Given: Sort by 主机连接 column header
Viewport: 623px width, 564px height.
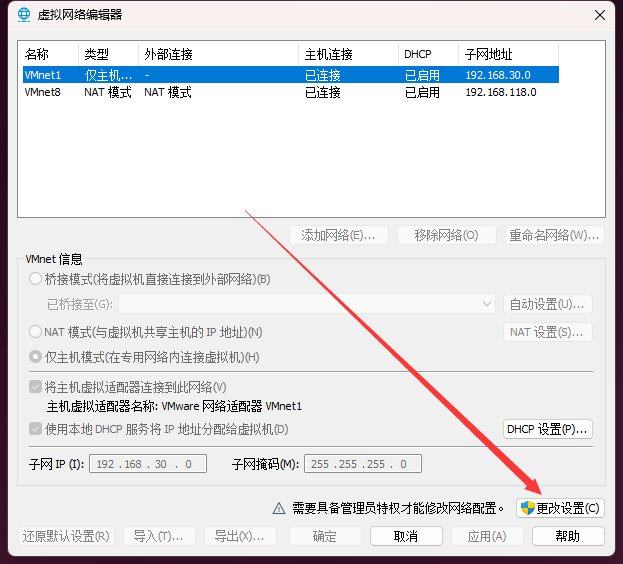Looking at the screenshot, I should coord(348,54).
